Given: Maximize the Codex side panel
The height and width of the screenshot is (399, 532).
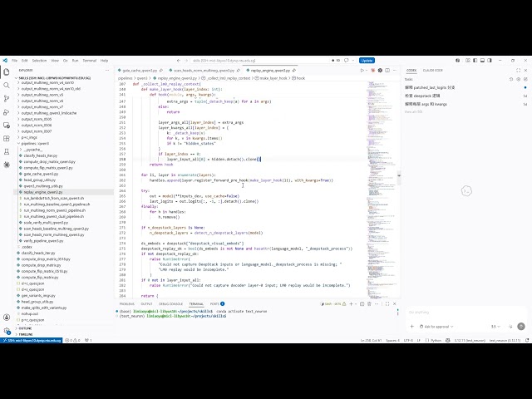Looking at the screenshot, I should (518, 70).
